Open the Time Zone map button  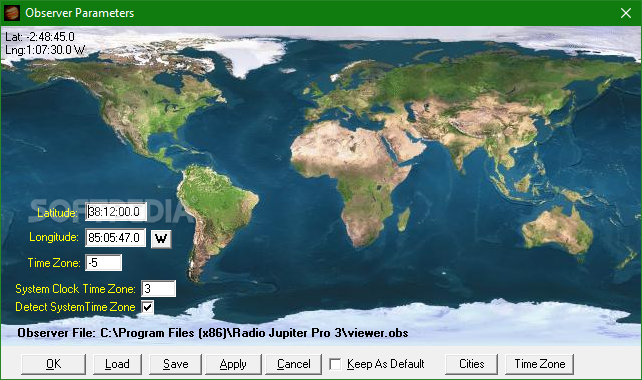tap(539, 364)
